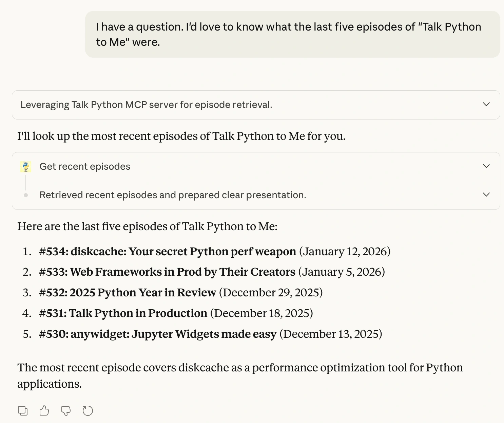Click the Talk Python podcast tool icon

click(x=26, y=166)
